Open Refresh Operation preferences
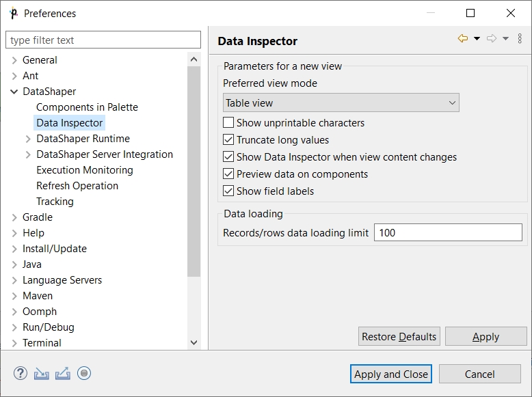Image resolution: width=532 pixels, height=397 pixels. [x=77, y=186]
